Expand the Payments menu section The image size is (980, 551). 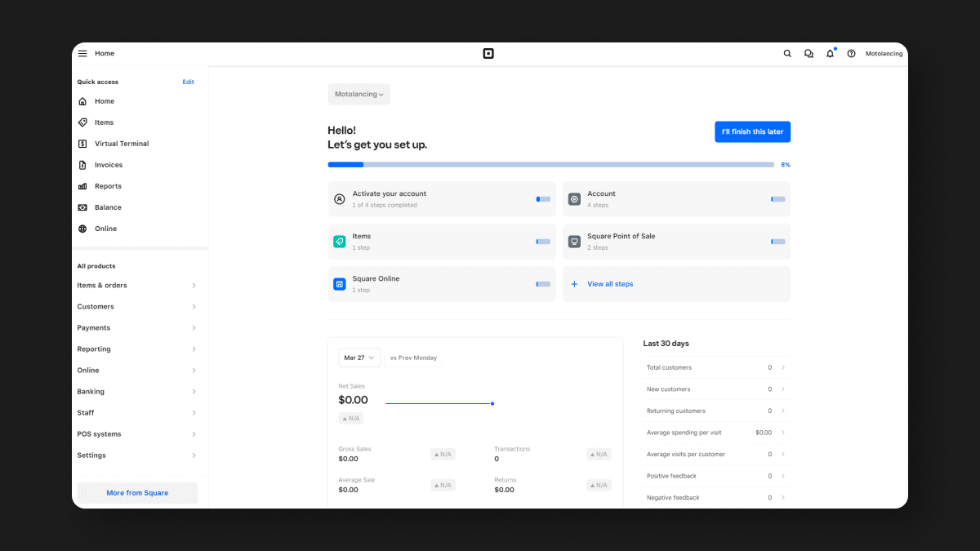coord(137,328)
